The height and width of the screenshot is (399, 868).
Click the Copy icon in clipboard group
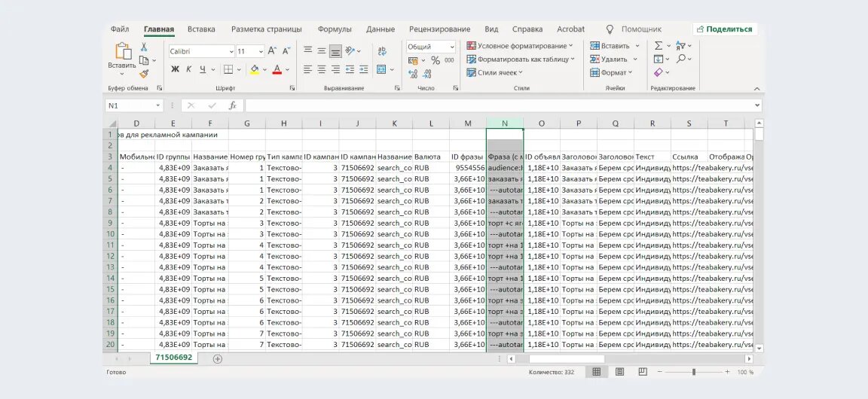tap(144, 60)
